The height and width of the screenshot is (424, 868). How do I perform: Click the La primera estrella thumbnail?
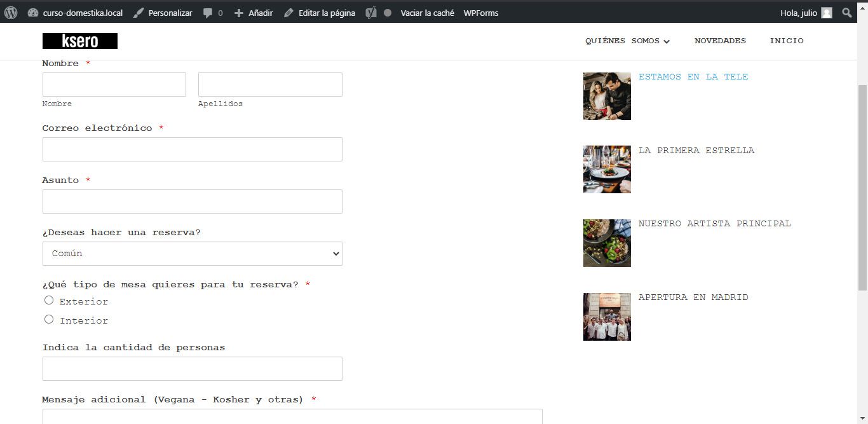tap(607, 169)
